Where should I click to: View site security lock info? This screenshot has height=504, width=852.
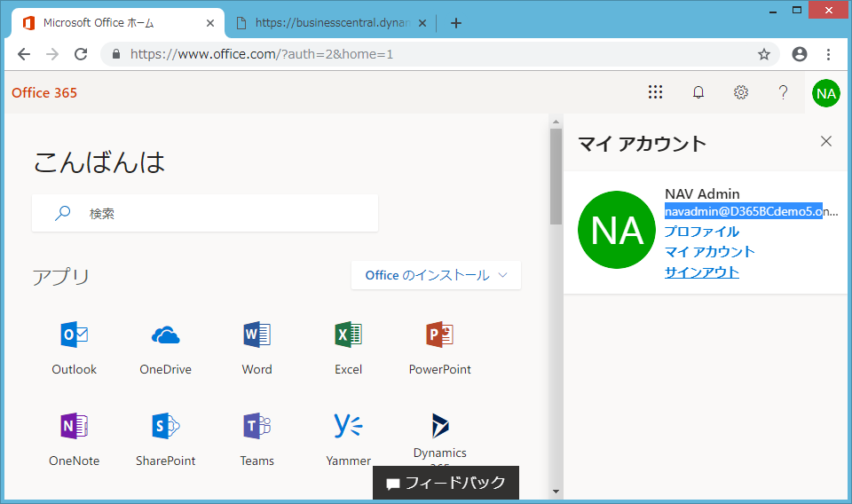pos(115,54)
